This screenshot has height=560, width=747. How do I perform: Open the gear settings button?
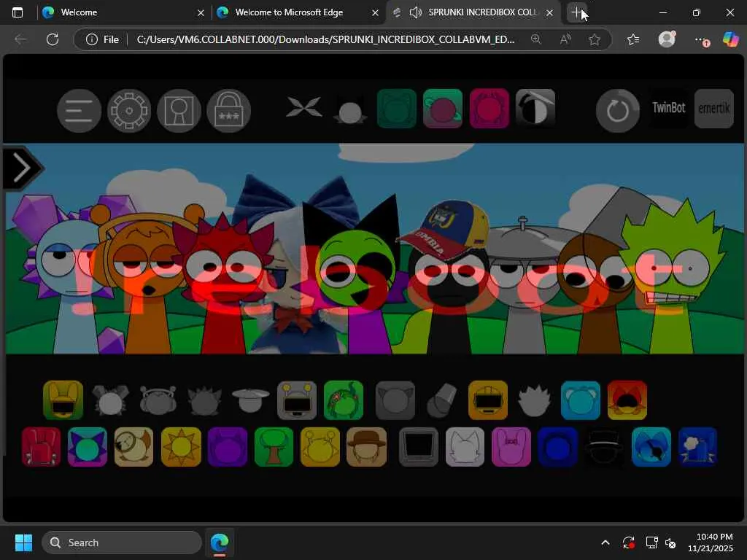[x=129, y=111]
